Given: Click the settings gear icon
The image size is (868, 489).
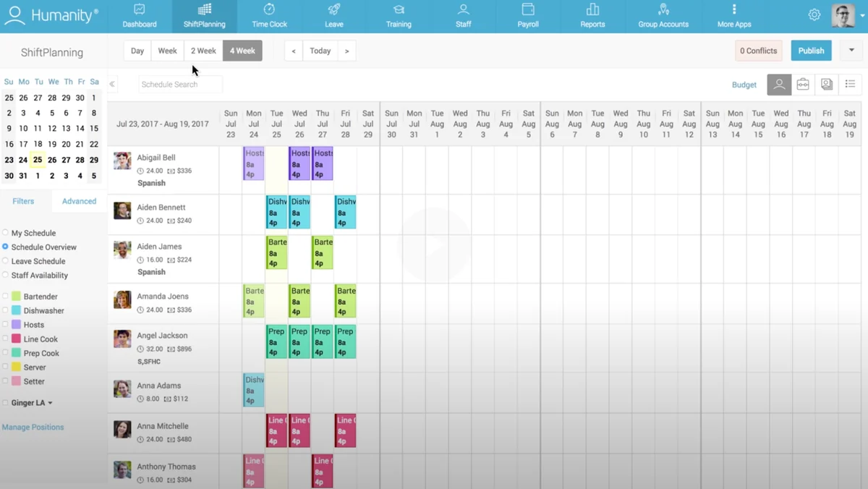Looking at the screenshot, I should (x=814, y=15).
